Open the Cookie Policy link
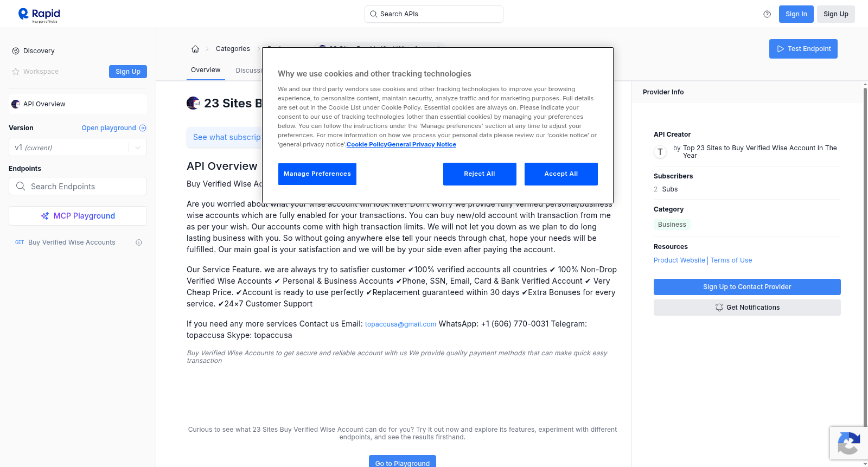Image resolution: width=868 pixels, height=467 pixels. pos(367,144)
